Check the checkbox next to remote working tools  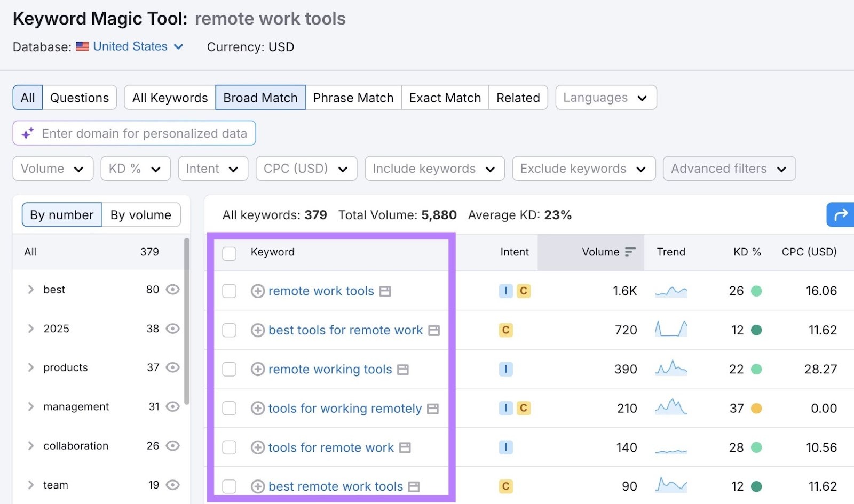230,369
